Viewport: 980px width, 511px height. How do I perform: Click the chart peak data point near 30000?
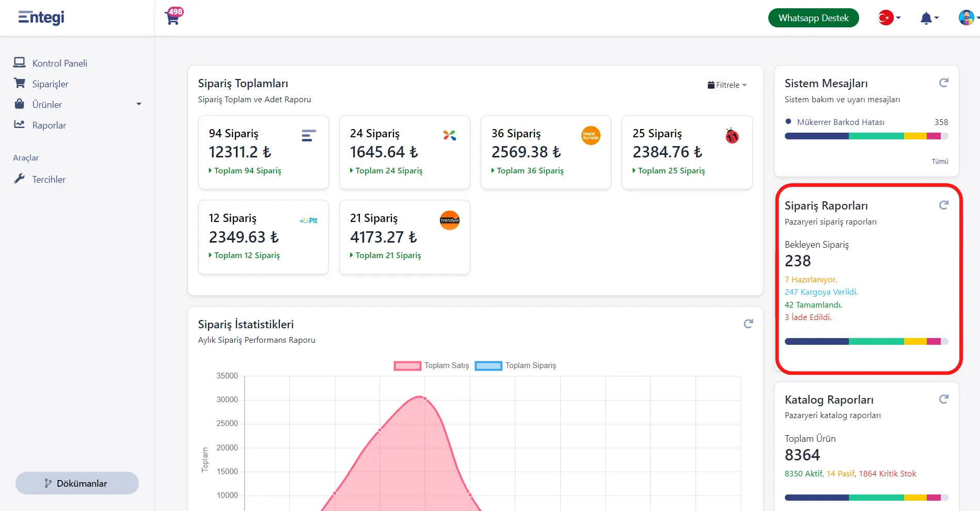(x=425, y=398)
